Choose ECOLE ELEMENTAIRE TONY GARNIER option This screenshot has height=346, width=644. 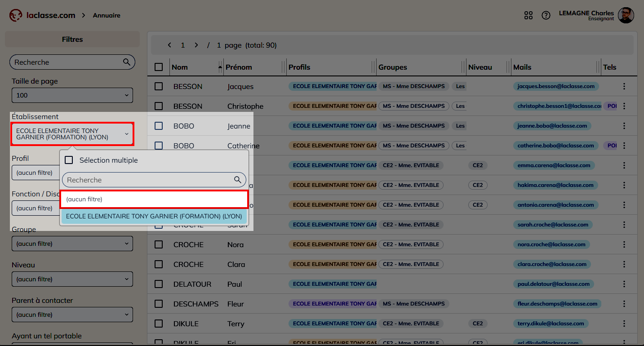(154, 216)
